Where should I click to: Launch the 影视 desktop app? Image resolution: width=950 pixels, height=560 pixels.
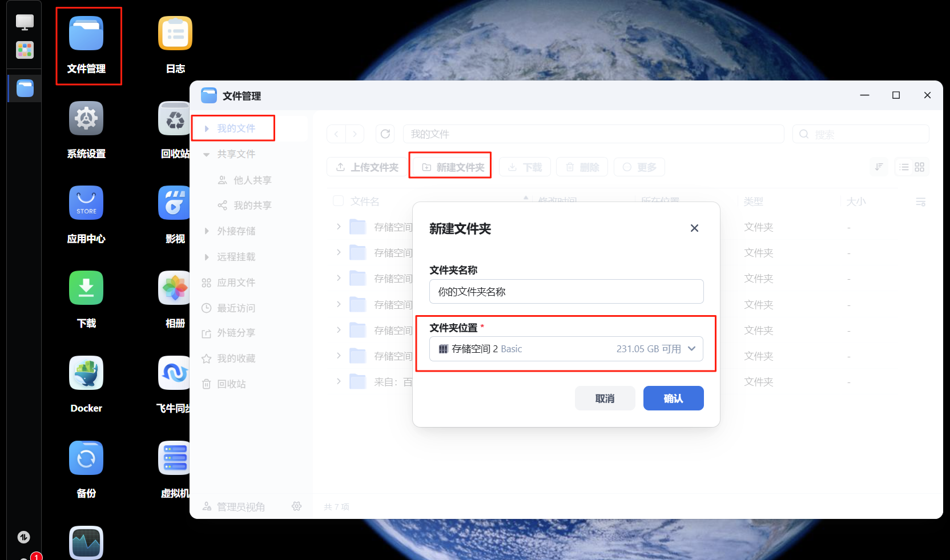point(175,215)
